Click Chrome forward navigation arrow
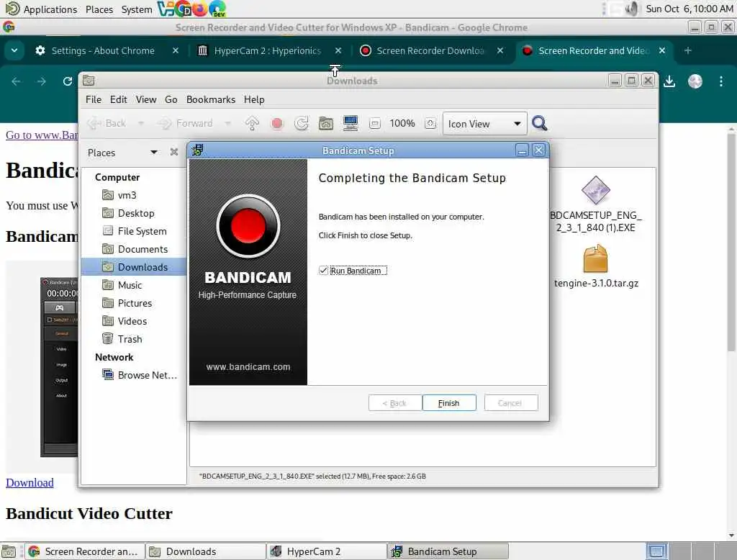 41,81
